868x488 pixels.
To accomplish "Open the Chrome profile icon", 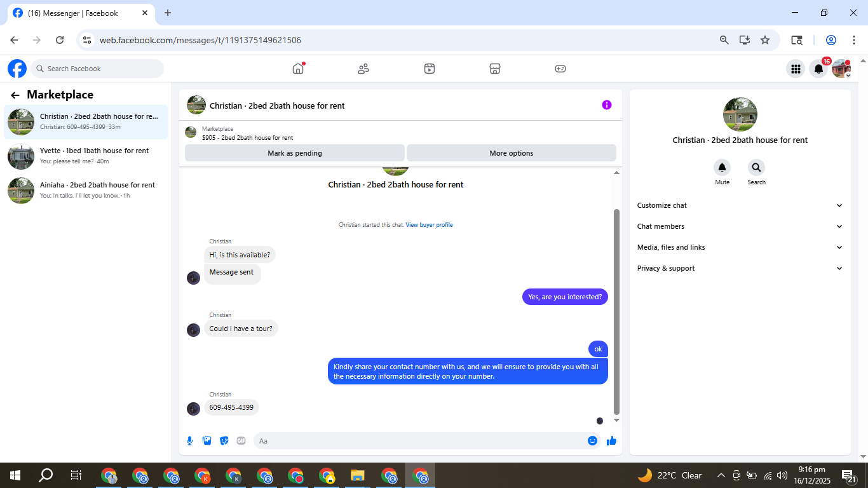I will [831, 40].
